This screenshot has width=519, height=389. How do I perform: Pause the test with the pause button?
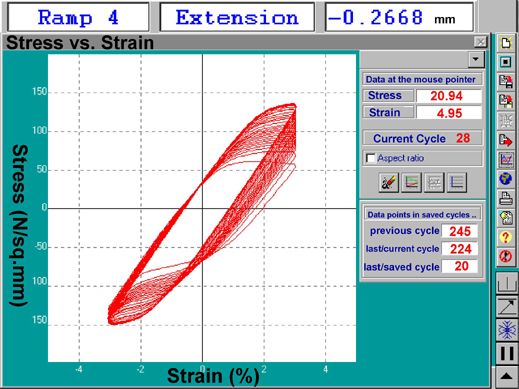point(507,353)
